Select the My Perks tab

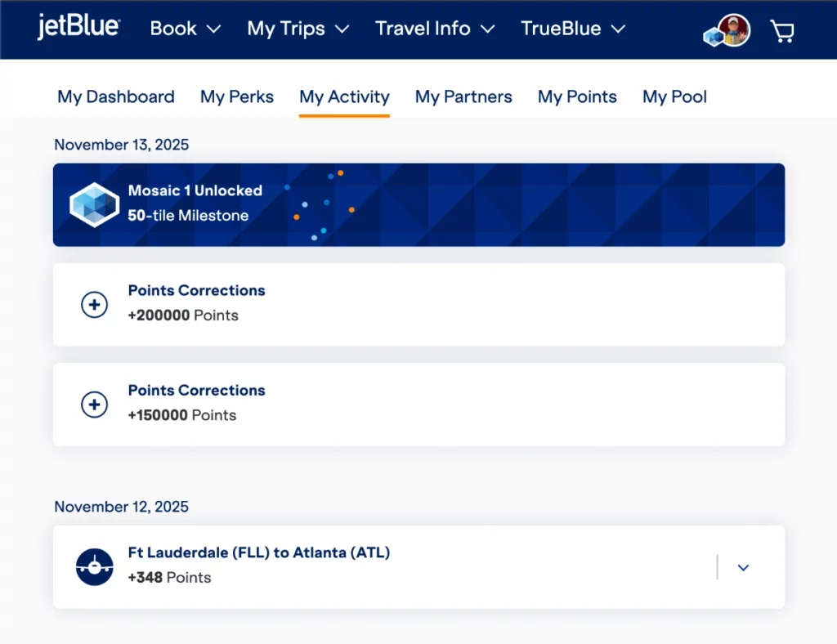tap(237, 96)
